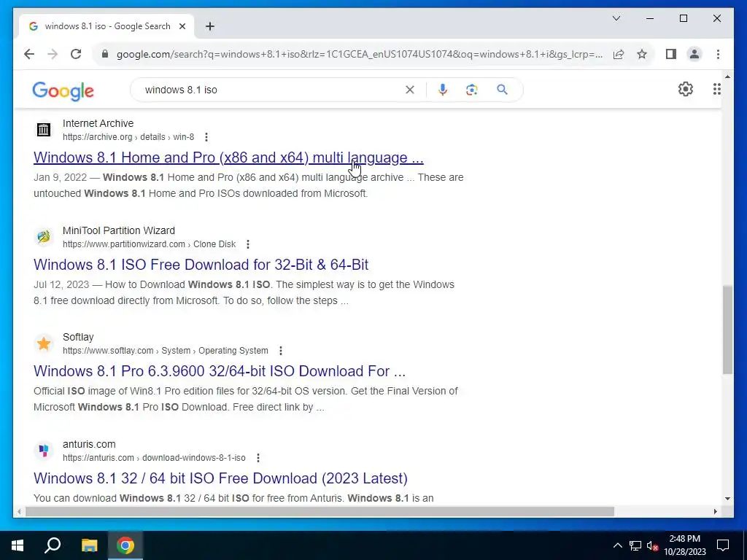747x560 pixels.
Task: Open Windows 8.1 Home and Pro archive link
Action: [x=228, y=157]
